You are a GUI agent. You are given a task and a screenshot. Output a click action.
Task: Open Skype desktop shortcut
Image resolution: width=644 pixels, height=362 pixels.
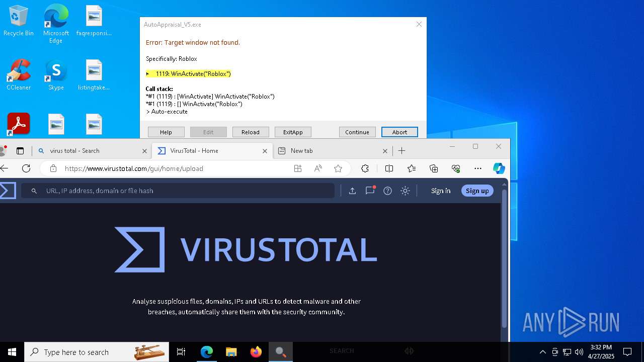click(56, 75)
